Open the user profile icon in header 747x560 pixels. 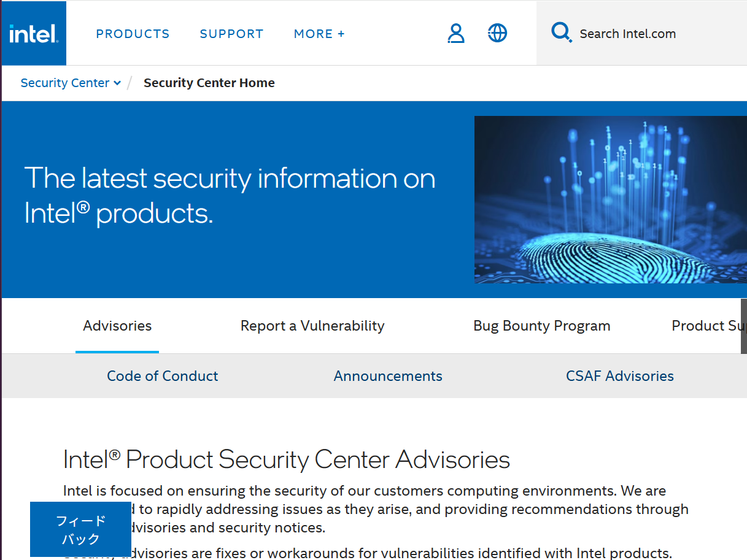tap(456, 34)
